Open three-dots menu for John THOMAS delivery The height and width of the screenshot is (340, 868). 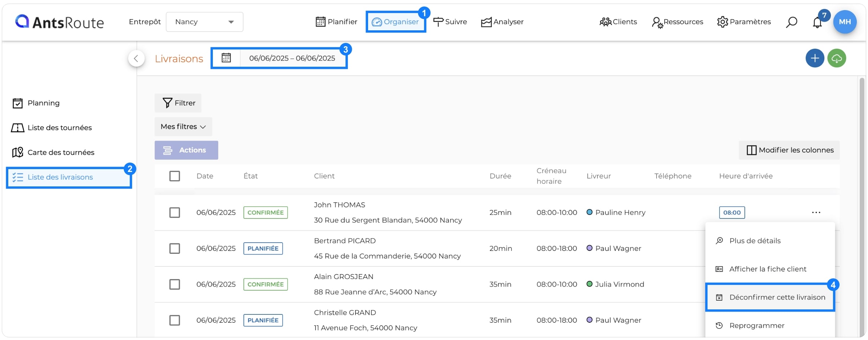(x=816, y=212)
